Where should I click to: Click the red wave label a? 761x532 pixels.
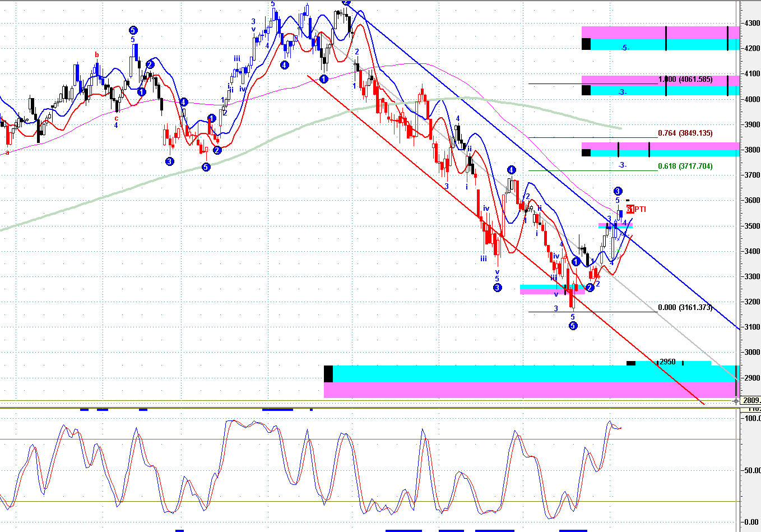pyautogui.click(x=7, y=152)
